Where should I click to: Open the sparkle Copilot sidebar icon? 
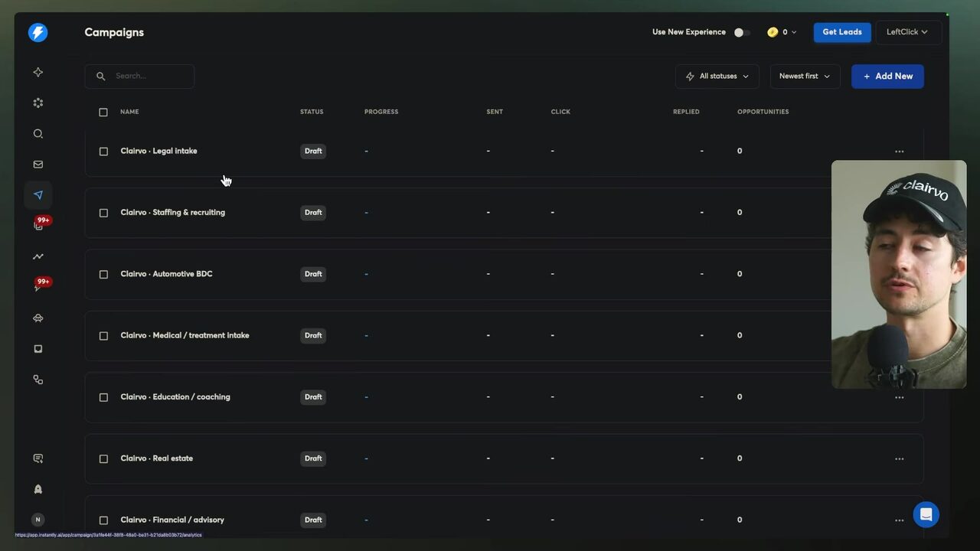pos(38,72)
